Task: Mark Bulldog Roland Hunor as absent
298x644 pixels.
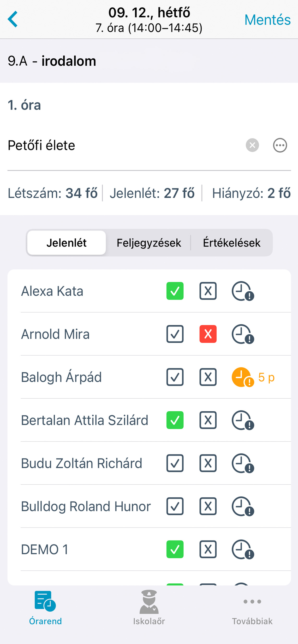Action: [x=208, y=506]
